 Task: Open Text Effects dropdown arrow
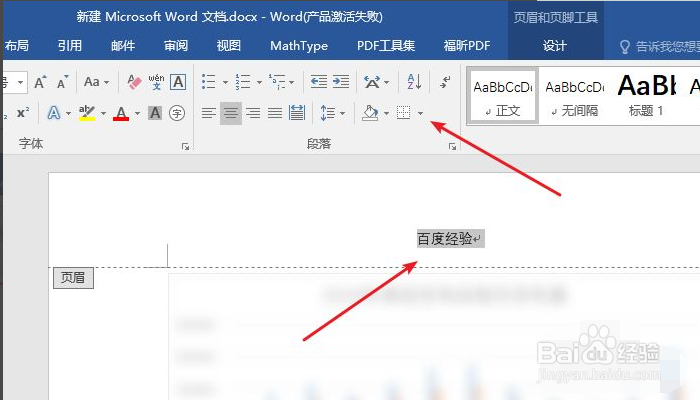68,113
